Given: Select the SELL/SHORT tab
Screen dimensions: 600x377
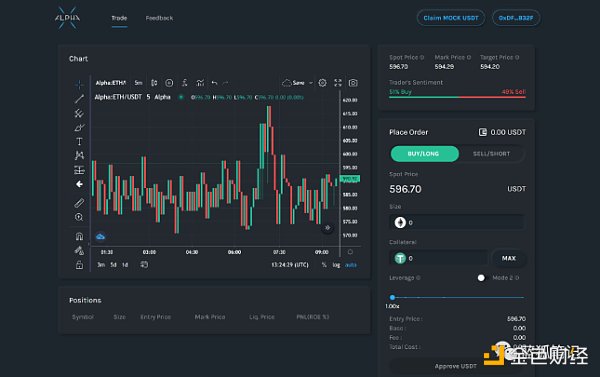Looking at the screenshot, I should (x=491, y=154).
